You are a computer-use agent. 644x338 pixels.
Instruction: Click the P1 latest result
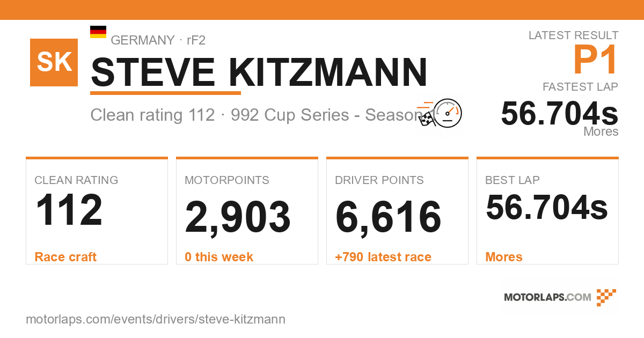(x=596, y=60)
